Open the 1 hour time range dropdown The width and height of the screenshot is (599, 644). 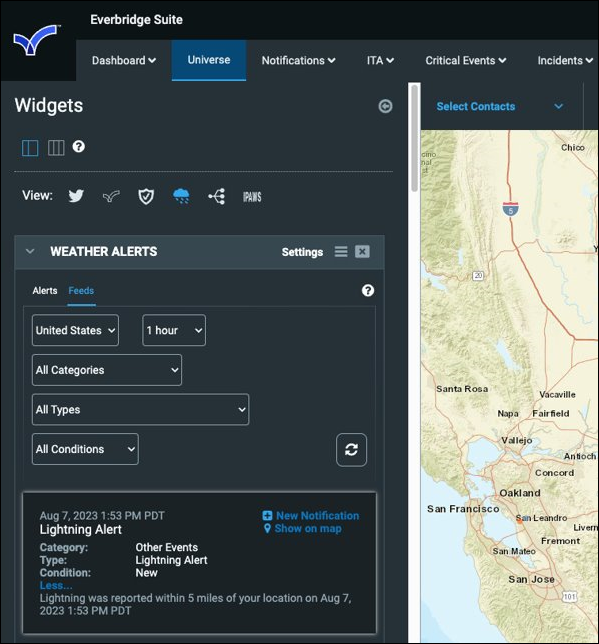click(x=174, y=330)
